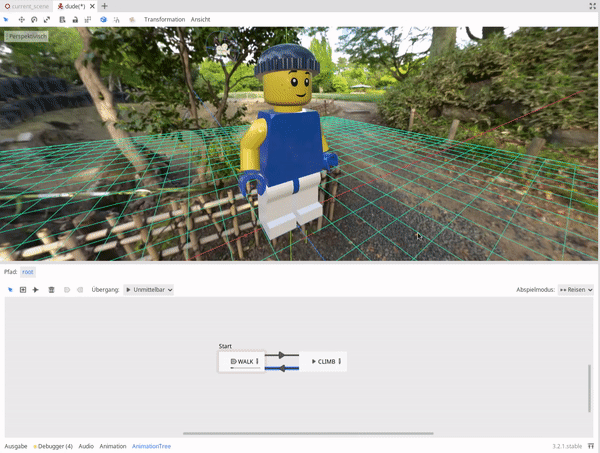600x453 pixels.
Task: Open the Audio bottom panel
Action: pos(86,446)
